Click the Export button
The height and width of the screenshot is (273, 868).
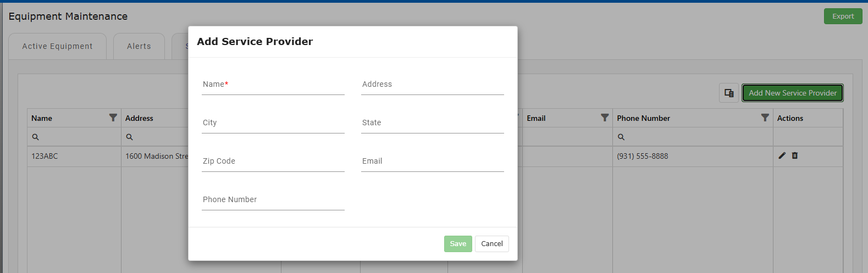point(843,16)
